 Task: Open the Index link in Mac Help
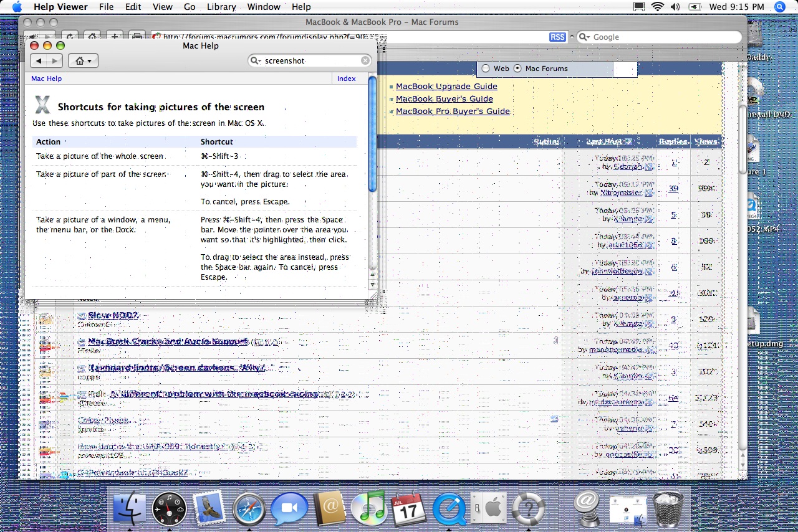[x=347, y=78]
